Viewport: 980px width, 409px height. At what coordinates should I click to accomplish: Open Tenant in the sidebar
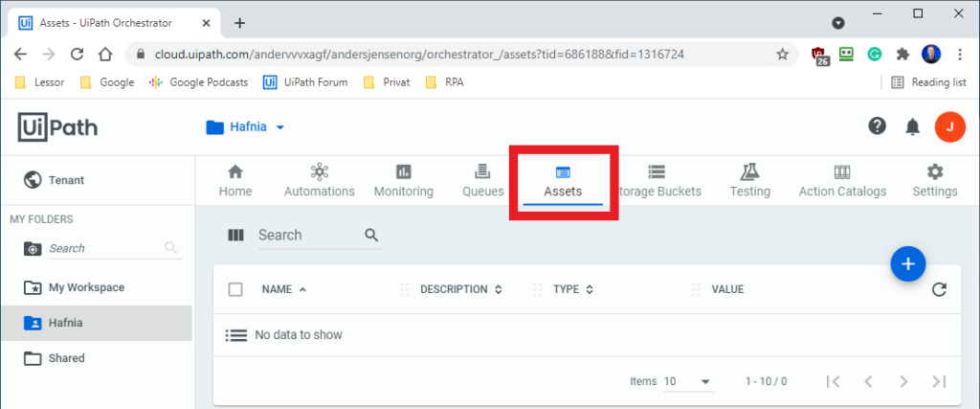pos(97,180)
